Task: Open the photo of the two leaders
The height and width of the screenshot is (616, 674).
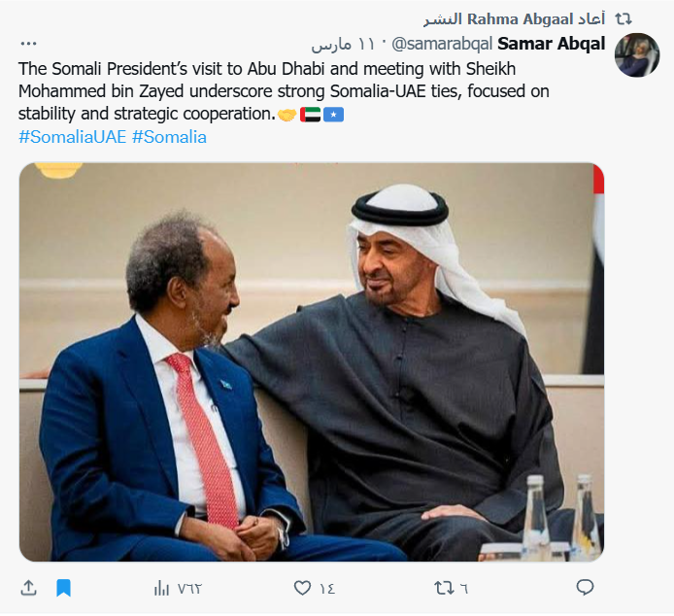Action: (x=311, y=361)
